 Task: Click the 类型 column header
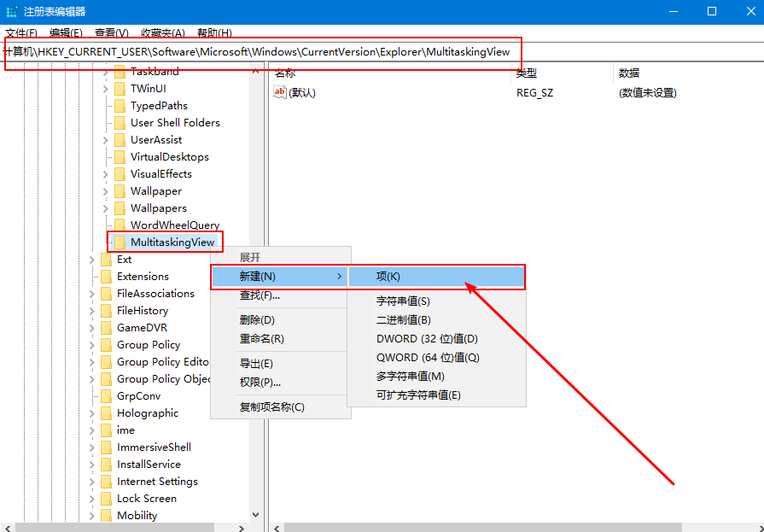[527, 73]
